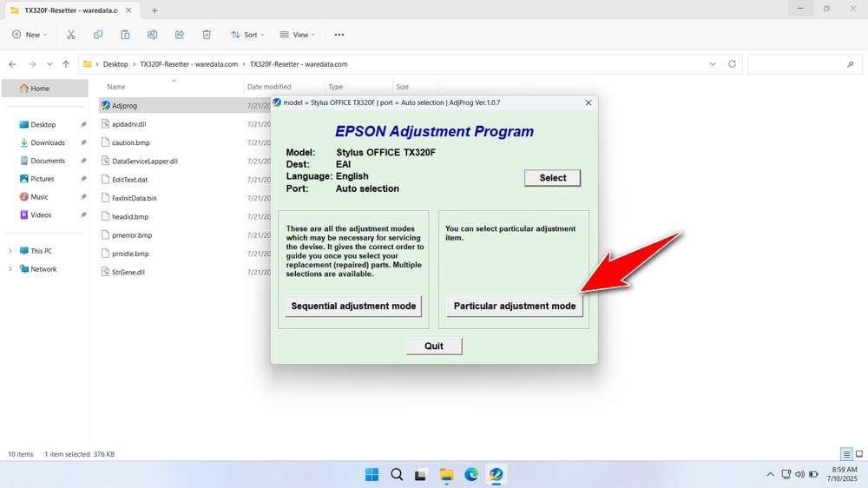Open the New dropdown menu
868x488 pixels.
(30, 35)
